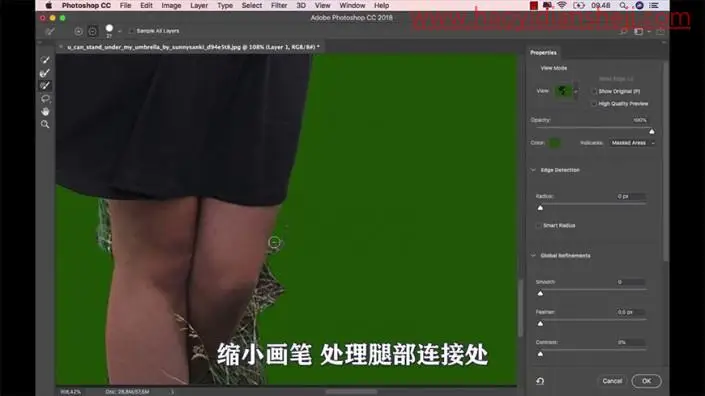Click the Opacity slider handle
This screenshot has width=705, height=396.
pos(651,131)
